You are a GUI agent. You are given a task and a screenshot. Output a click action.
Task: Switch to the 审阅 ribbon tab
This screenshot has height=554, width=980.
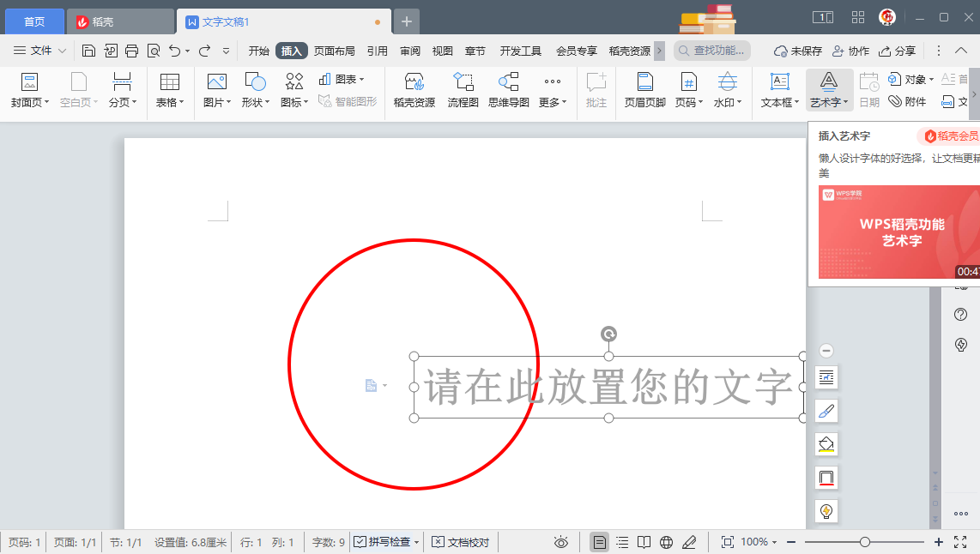click(410, 51)
